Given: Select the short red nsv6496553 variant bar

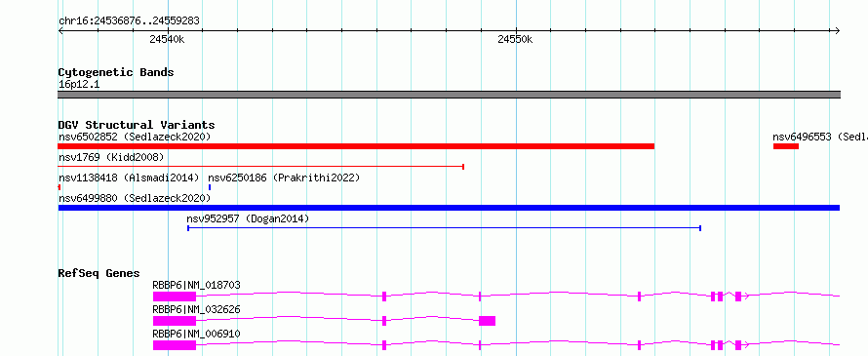Looking at the screenshot, I should point(785,146).
